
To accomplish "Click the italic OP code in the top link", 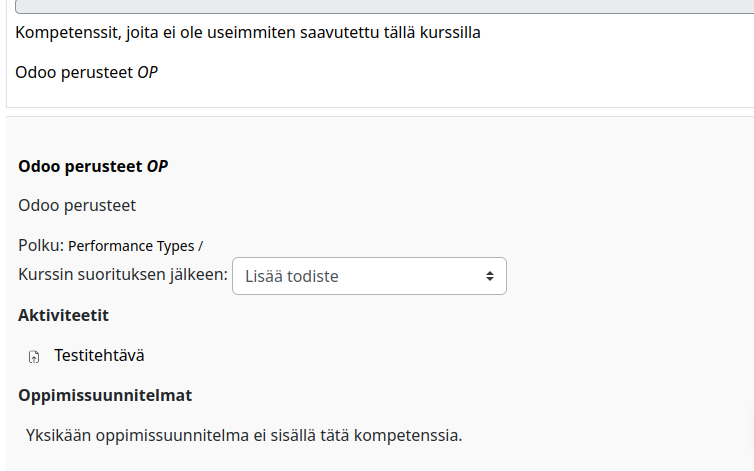I will pyautogui.click(x=146, y=72).
